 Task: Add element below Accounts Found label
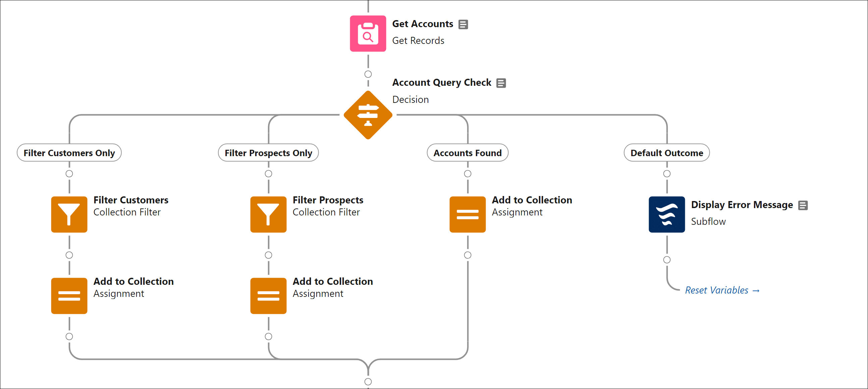coord(467,174)
